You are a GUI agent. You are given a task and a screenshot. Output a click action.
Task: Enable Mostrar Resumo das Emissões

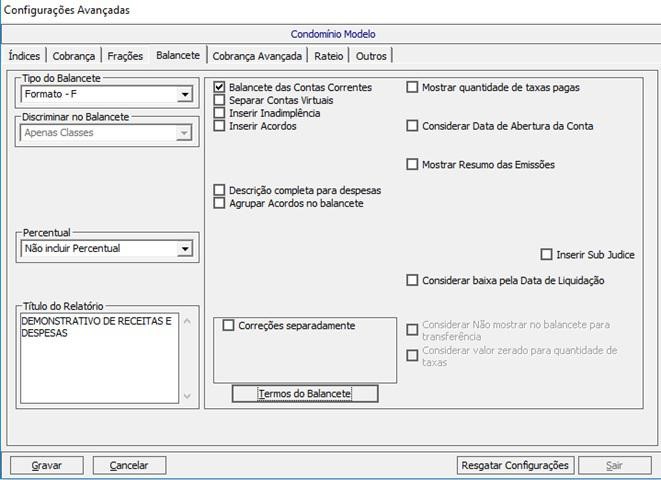(412, 164)
